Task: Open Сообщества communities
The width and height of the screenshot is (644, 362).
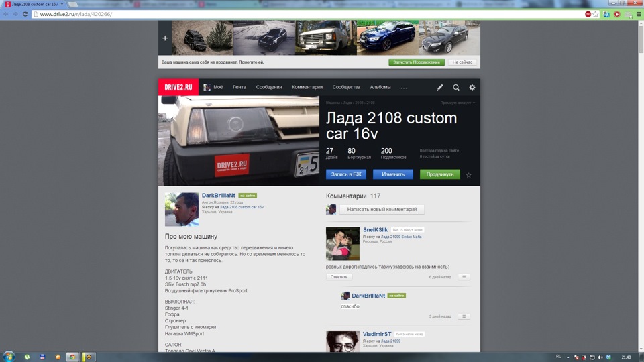Action: point(346,87)
